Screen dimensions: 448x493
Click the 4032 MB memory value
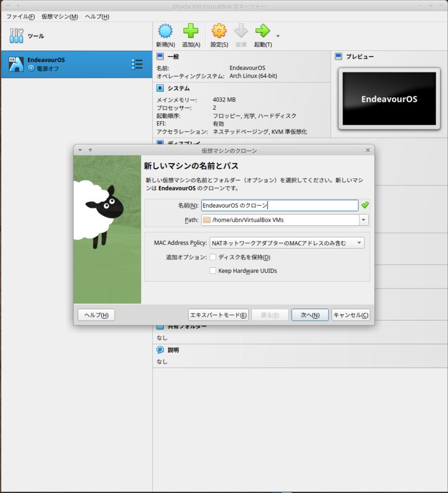[x=224, y=99]
